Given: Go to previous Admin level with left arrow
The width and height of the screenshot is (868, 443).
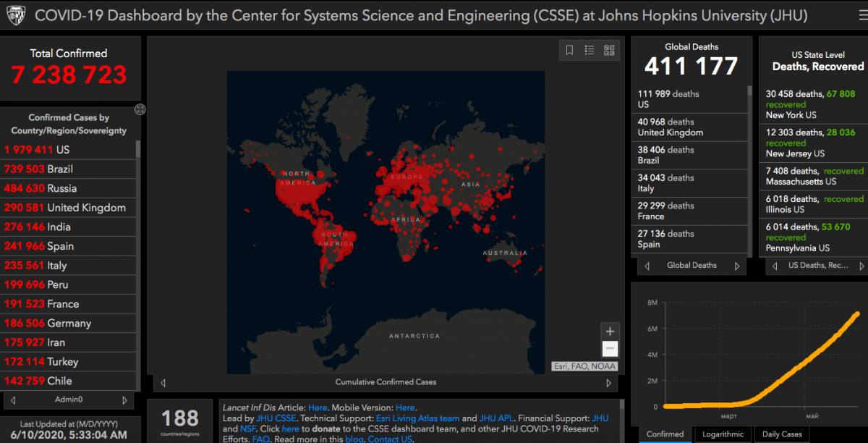Looking at the screenshot, I should pyautogui.click(x=13, y=400).
